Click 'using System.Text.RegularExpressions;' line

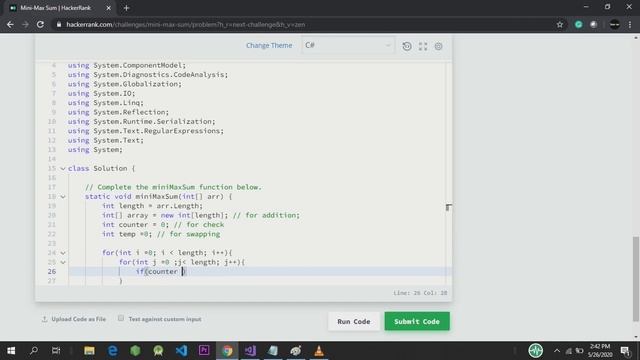[x=146, y=131]
